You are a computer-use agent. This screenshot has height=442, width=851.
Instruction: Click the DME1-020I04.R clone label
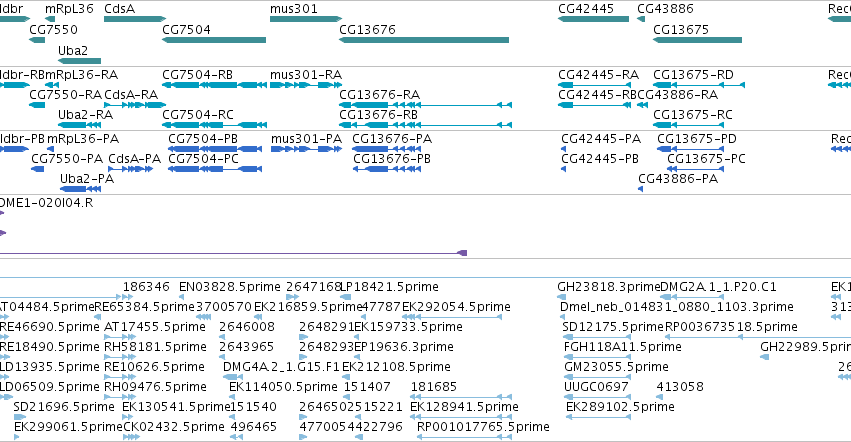(46, 203)
